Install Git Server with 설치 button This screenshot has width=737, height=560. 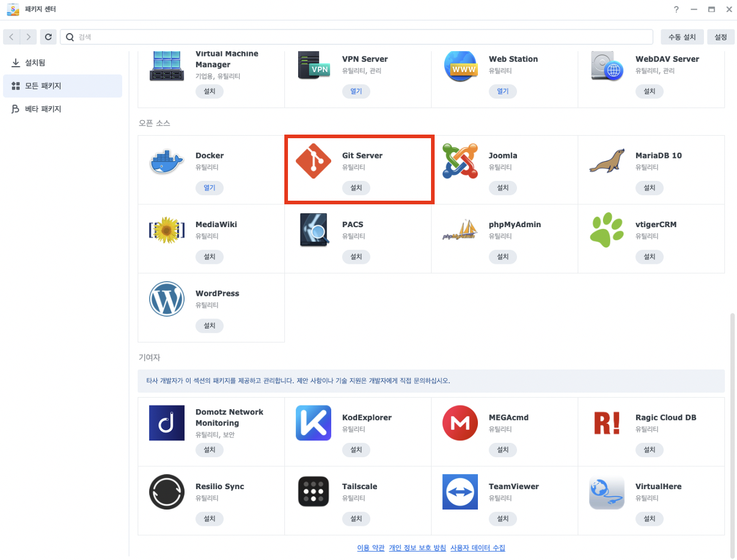[x=356, y=188]
